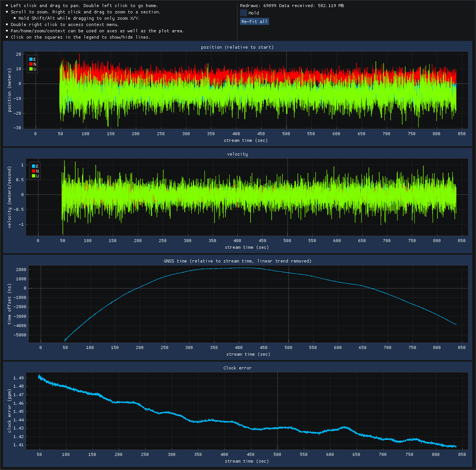Image resolution: width=476 pixels, height=470 pixels.
Task: Toggle the red N square in position legend
Action: 31,64
